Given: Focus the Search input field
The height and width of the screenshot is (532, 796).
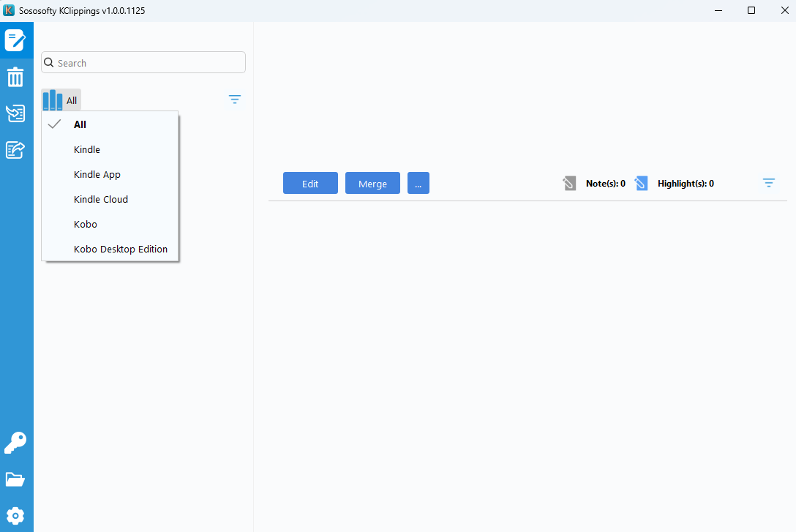Looking at the screenshot, I should [143, 62].
